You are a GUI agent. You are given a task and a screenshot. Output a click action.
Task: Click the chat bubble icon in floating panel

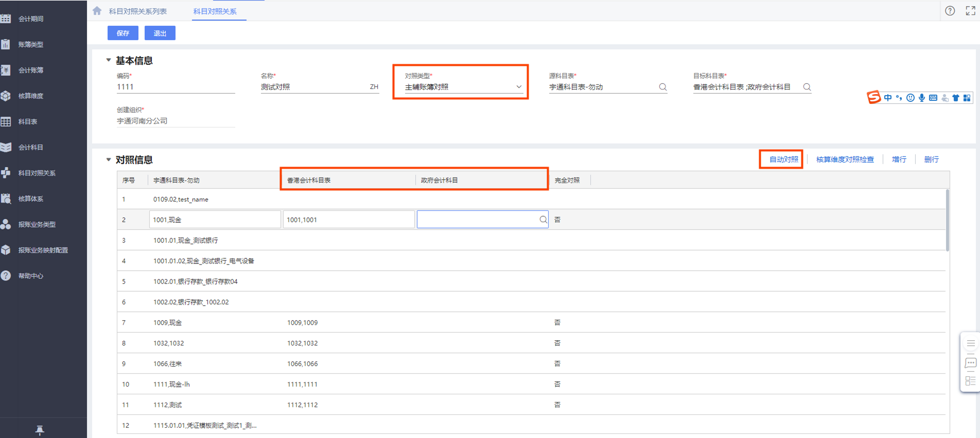pyautogui.click(x=971, y=363)
